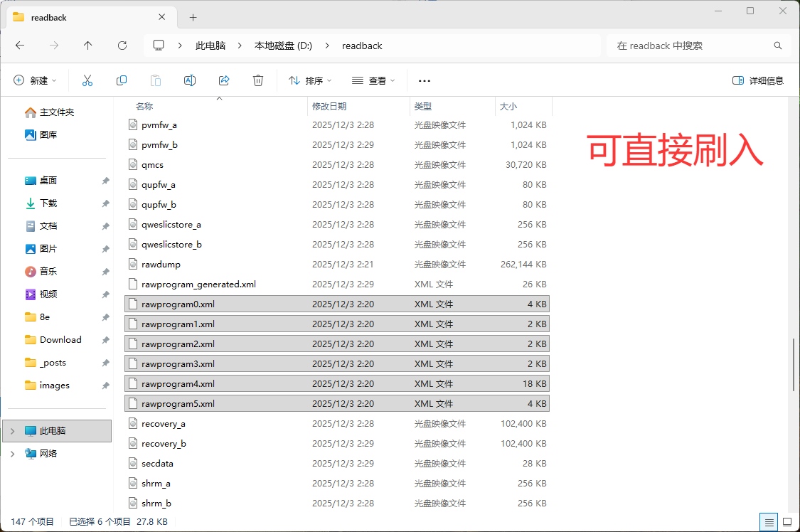Open the see-more options menu

[425, 80]
